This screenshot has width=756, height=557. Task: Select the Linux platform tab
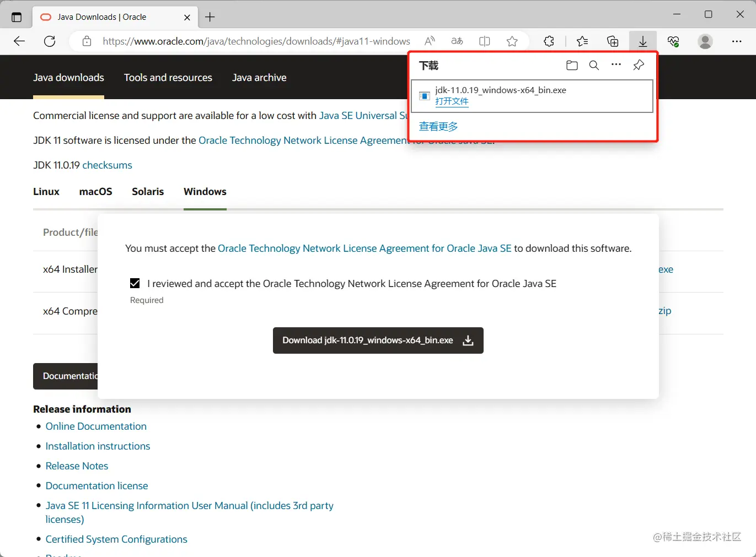pyautogui.click(x=46, y=192)
